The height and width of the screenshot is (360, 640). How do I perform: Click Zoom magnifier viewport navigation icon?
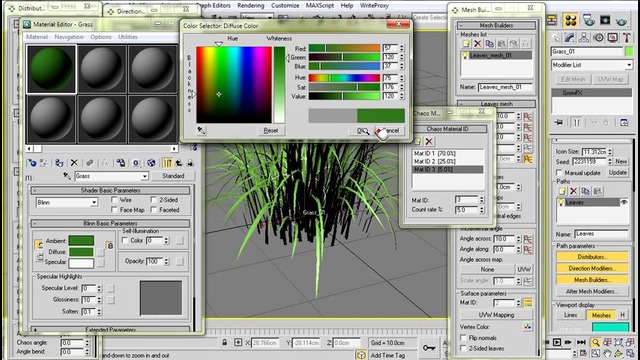click(596, 342)
